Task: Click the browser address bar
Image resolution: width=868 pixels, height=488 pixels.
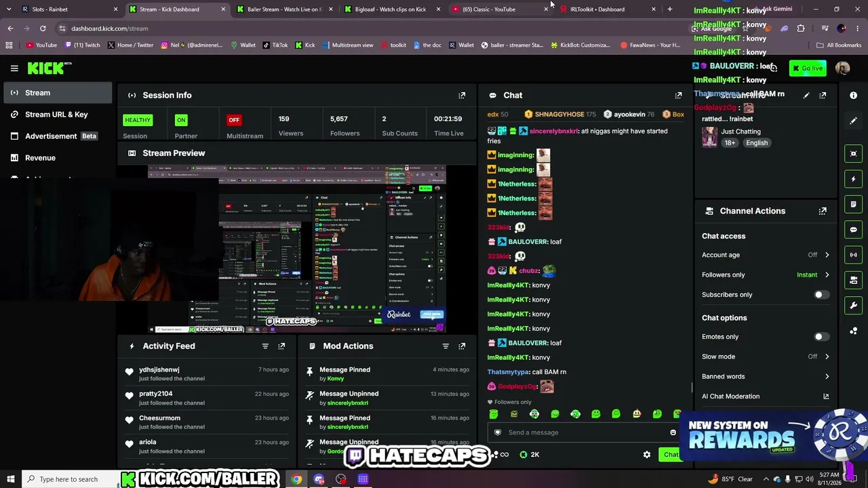Action: (x=373, y=28)
